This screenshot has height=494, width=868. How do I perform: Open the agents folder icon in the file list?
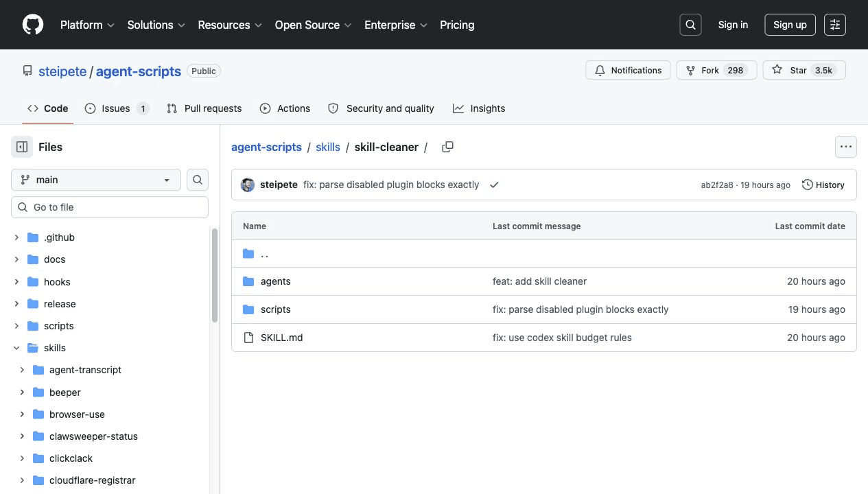tap(248, 281)
